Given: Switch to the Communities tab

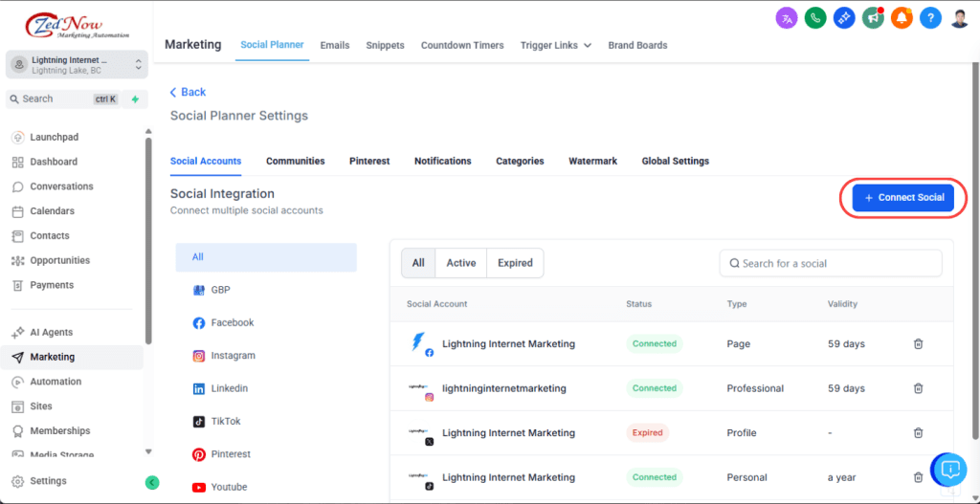Looking at the screenshot, I should [295, 161].
